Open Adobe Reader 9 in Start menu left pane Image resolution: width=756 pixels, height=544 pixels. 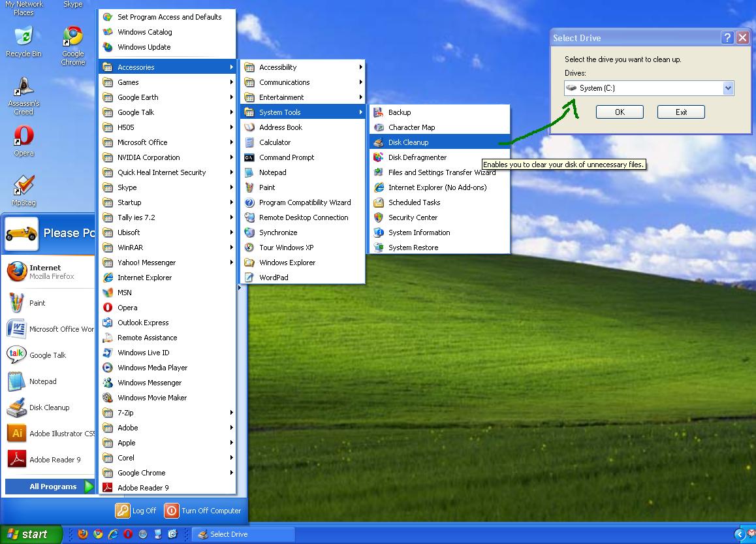click(48, 459)
